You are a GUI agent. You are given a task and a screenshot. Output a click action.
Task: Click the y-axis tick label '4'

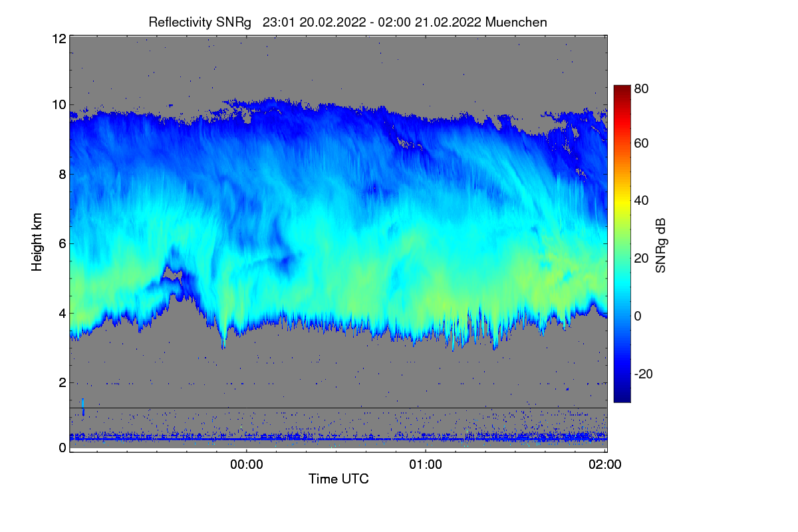point(63,313)
